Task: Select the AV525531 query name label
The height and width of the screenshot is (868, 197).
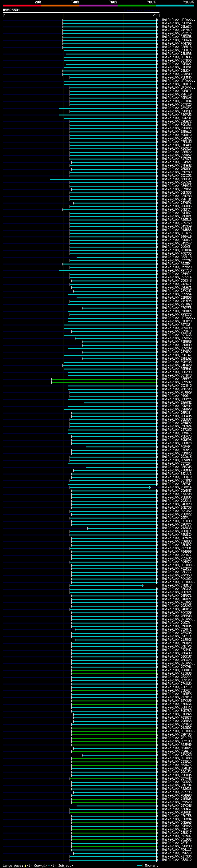Action: [x=11, y=10]
